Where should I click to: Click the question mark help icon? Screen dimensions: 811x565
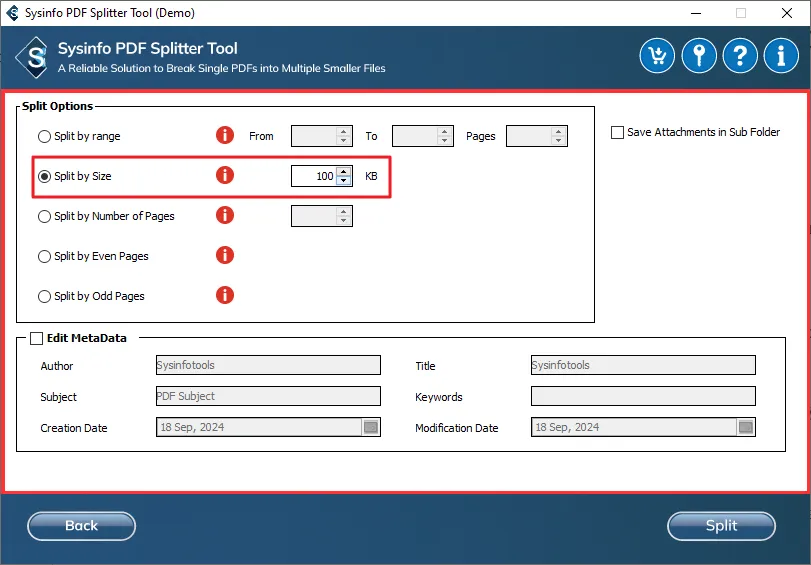click(x=740, y=56)
